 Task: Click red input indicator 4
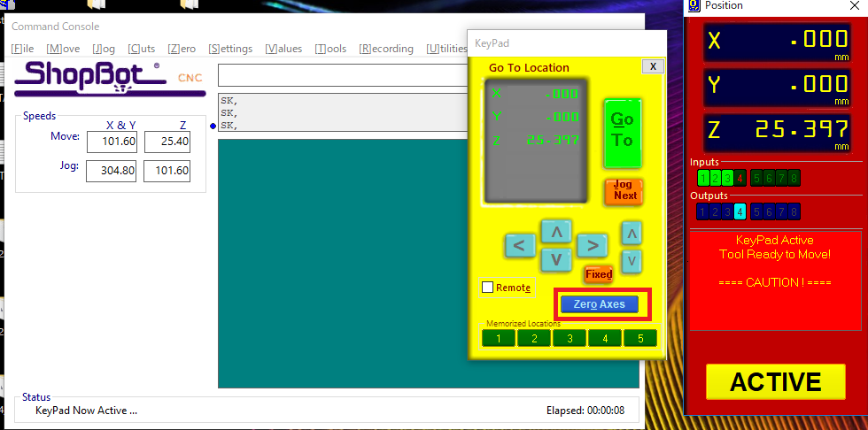coord(740,178)
